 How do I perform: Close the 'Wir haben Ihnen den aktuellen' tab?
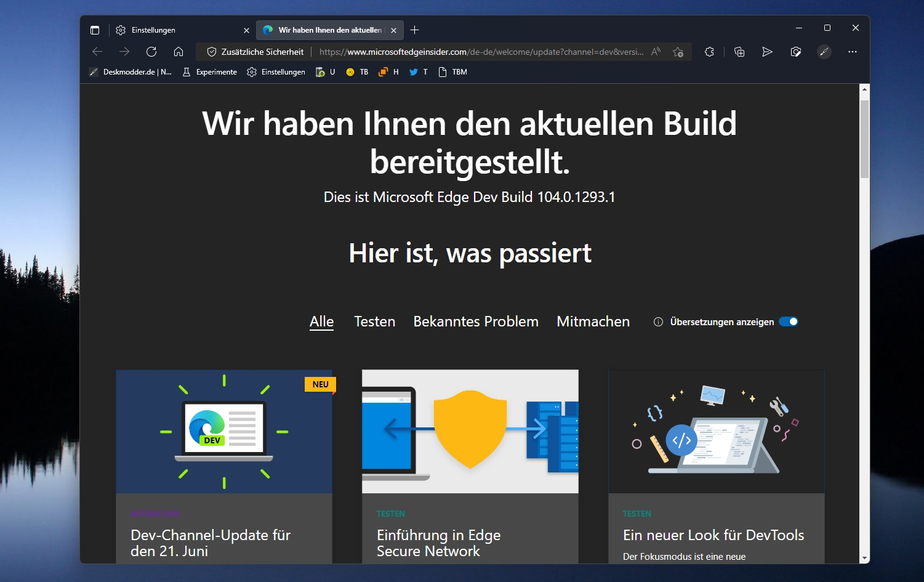[x=394, y=30]
